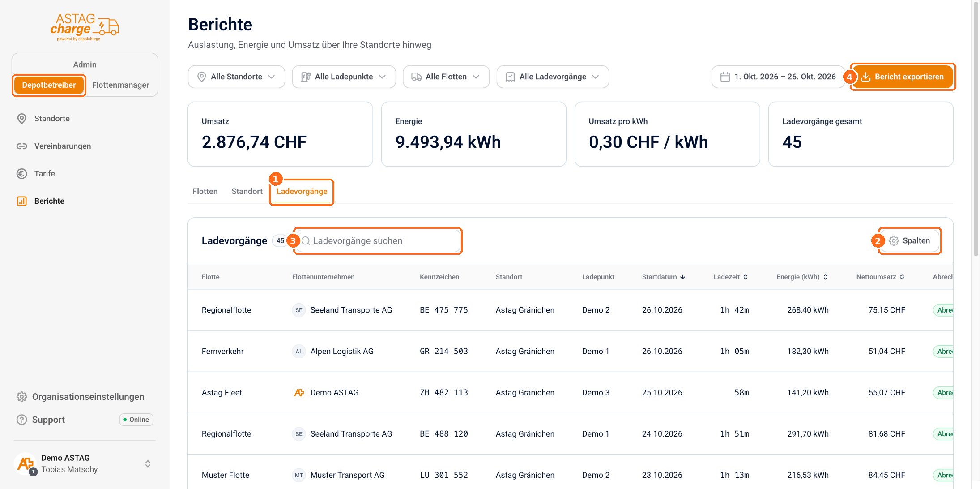Click kennzeichen GR 214 503 cell

point(444,352)
